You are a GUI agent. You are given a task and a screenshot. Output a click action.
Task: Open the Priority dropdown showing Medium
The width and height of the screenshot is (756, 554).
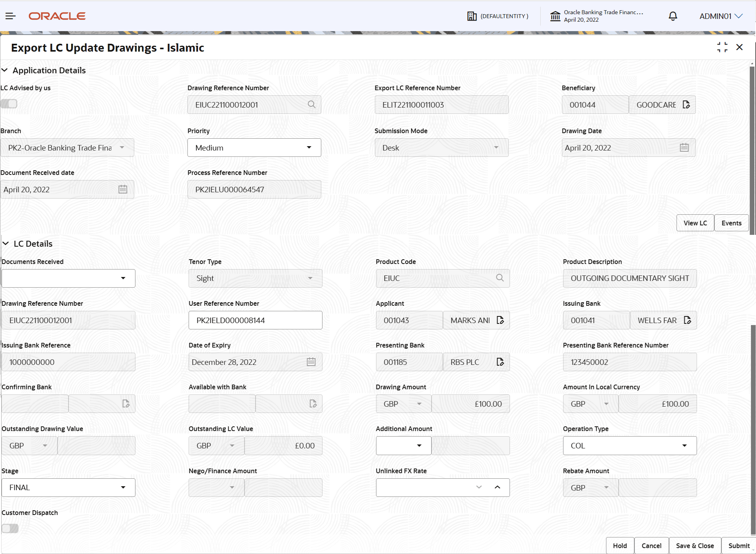254,147
